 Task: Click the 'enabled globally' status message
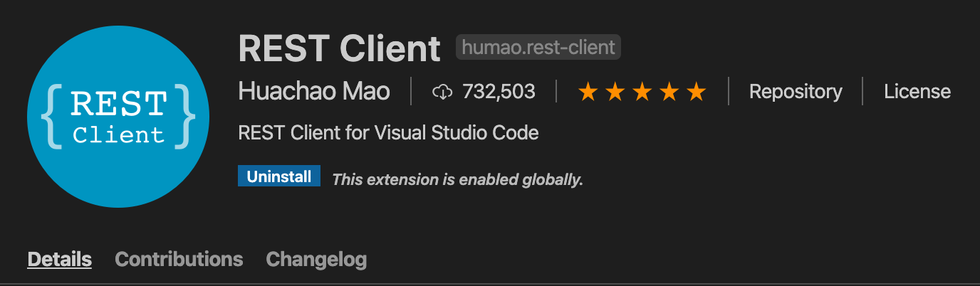click(457, 179)
